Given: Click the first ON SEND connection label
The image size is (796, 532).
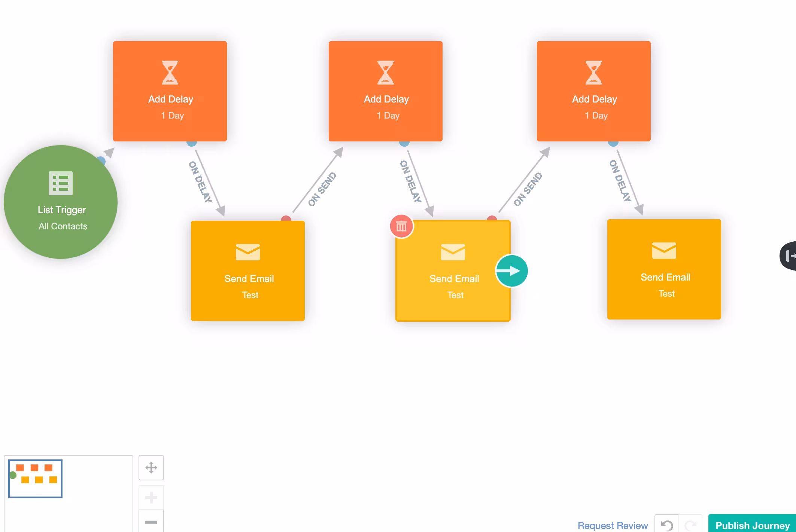Looking at the screenshot, I should (x=322, y=189).
